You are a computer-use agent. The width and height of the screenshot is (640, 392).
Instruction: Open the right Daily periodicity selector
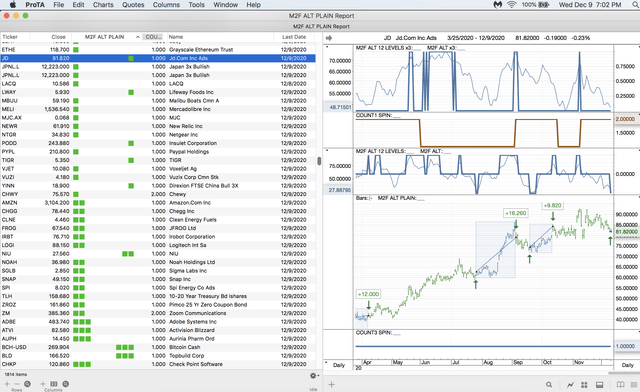627,365
